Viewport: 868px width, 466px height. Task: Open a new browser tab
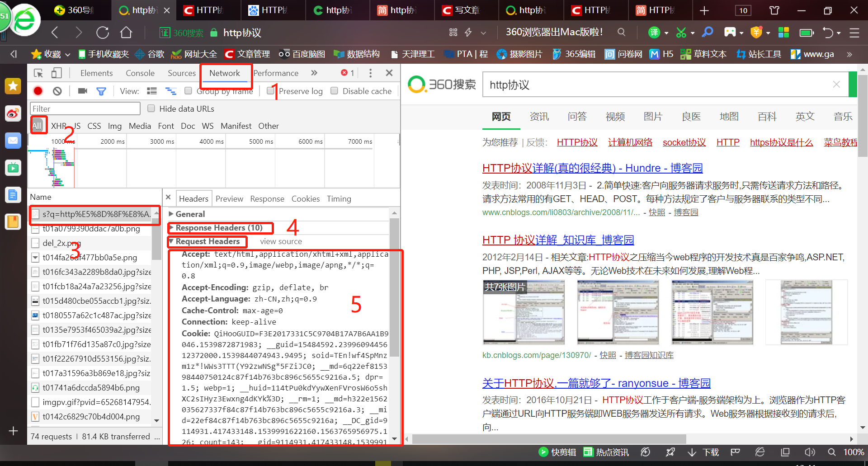pos(704,10)
